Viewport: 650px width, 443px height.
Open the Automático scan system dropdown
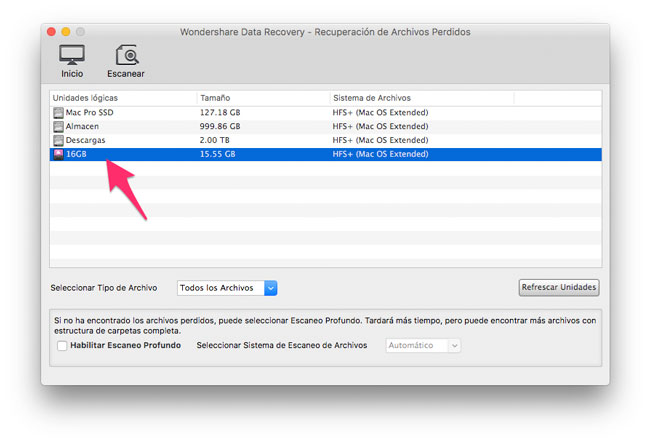(x=423, y=346)
